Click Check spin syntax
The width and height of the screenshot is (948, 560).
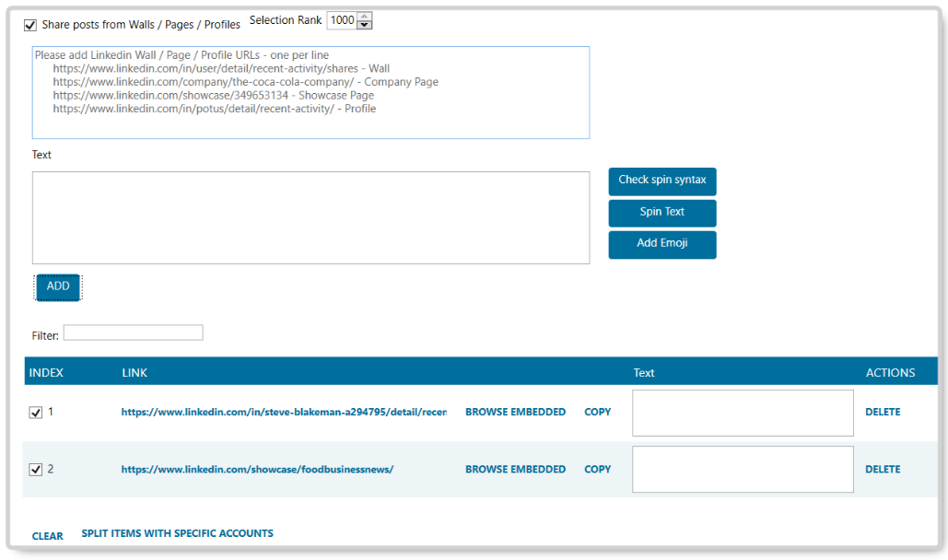tap(661, 181)
